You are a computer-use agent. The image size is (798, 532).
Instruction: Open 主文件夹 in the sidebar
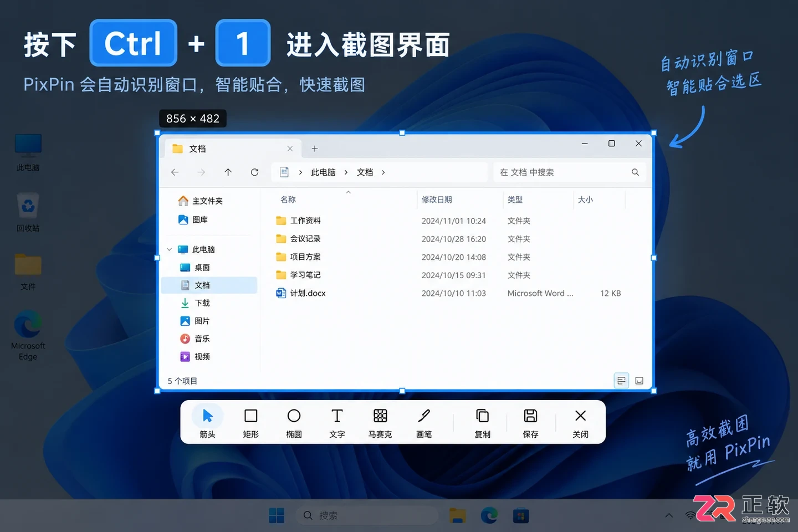click(x=201, y=201)
